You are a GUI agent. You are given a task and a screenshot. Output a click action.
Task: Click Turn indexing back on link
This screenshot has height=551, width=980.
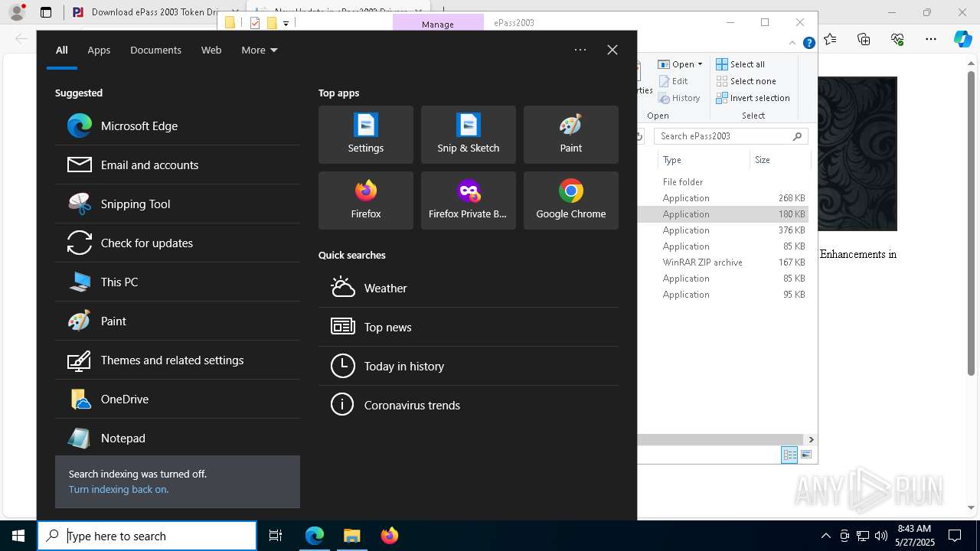pos(119,489)
